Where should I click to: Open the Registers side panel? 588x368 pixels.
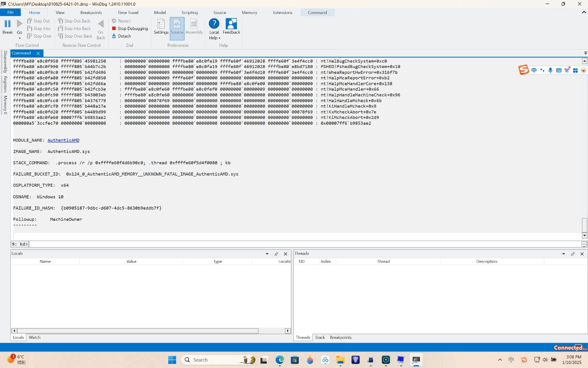pyautogui.click(x=5, y=84)
